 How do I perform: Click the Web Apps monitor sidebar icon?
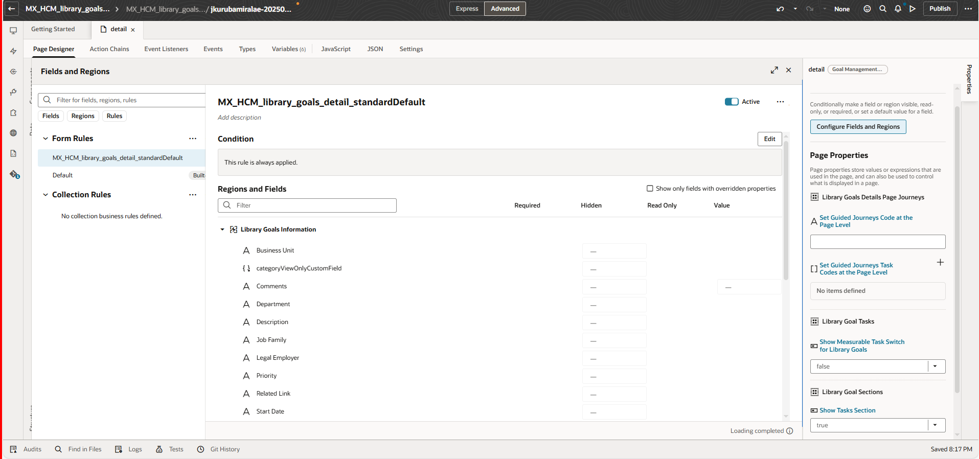[13, 31]
